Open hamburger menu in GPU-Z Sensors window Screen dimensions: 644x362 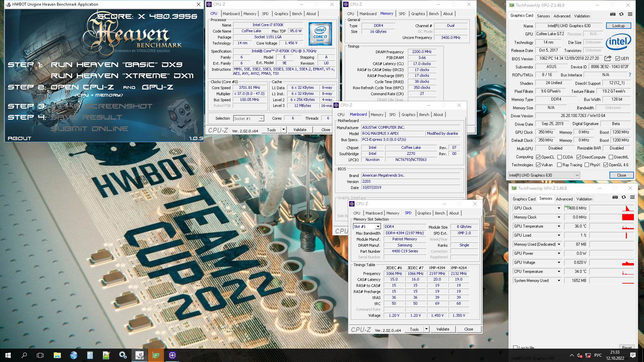coord(632,197)
